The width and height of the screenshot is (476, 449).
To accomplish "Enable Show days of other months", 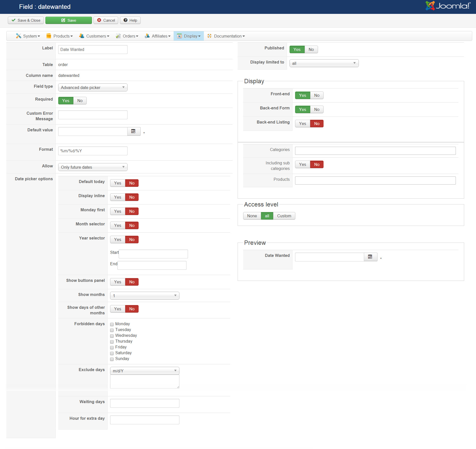I will click(x=118, y=309).
